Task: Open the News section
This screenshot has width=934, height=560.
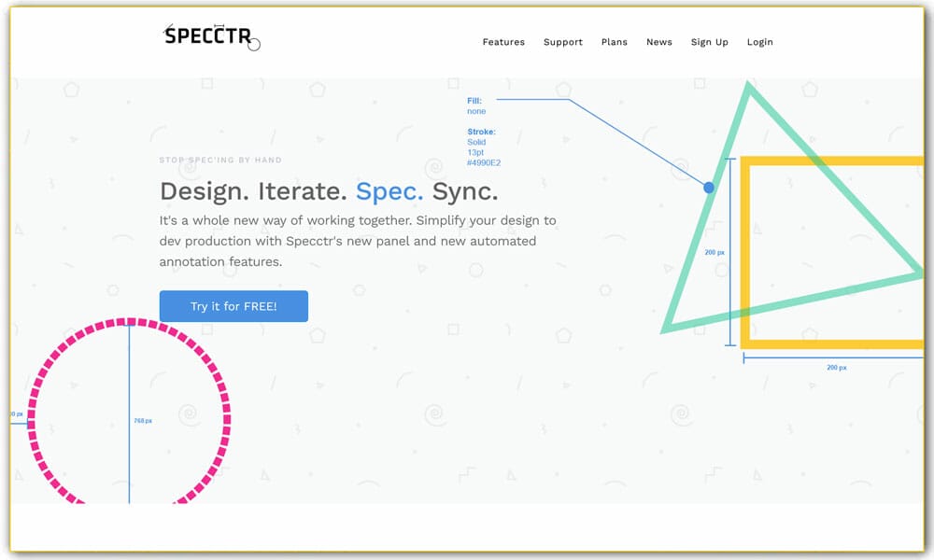Action: (x=659, y=42)
